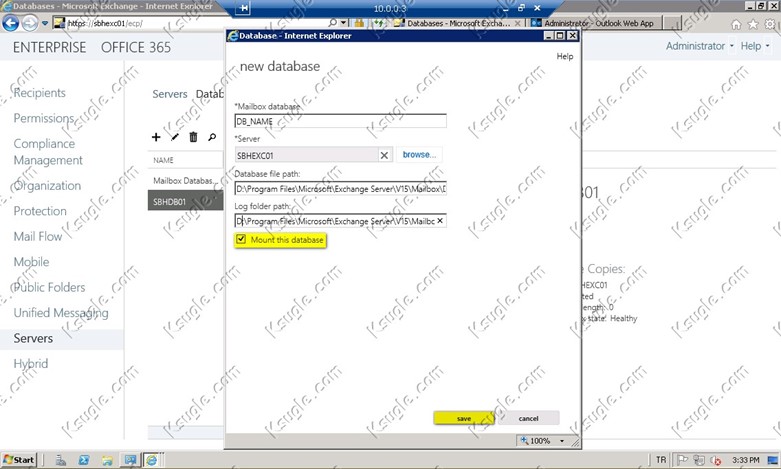The height and width of the screenshot is (469, 781).
Task: Select Hybrid in the left navigation
Action: tap(31, 364)
